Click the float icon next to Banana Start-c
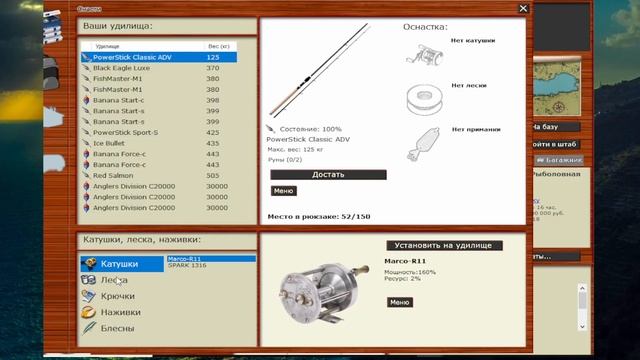This screenshot has height=360, width=640. pyautogui.click(x=86, y=100)
